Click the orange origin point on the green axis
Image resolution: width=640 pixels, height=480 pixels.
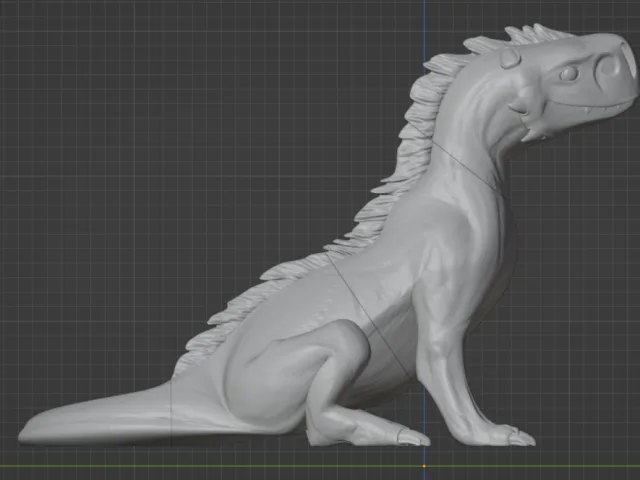[424, 466]
